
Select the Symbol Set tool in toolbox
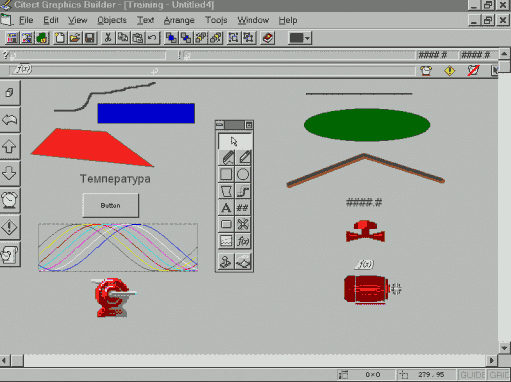coord(243,224)
